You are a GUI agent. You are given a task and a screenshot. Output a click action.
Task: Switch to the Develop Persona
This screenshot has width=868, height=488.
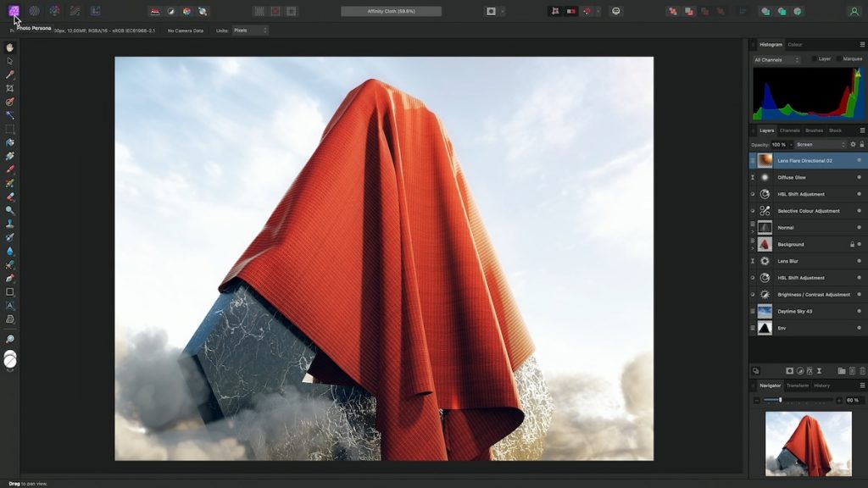(x=54, y=10)
